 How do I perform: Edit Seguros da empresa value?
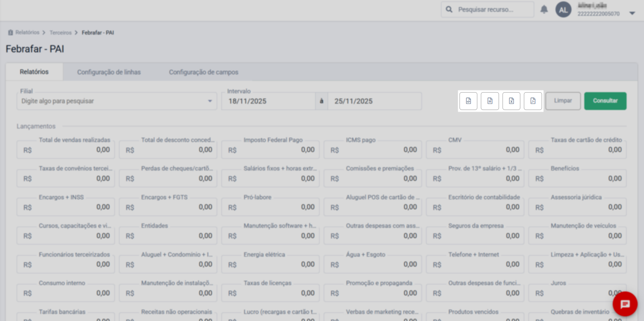(x=475, y=236)
